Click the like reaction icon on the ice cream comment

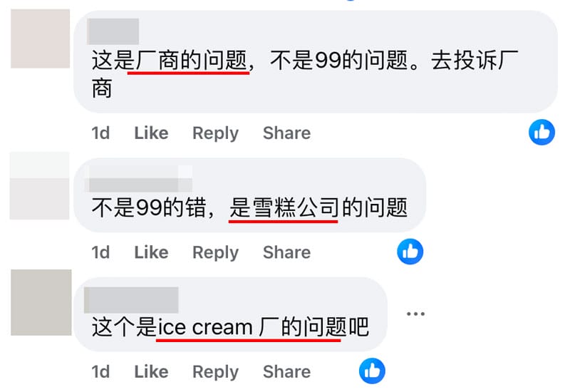pos(372,371)
